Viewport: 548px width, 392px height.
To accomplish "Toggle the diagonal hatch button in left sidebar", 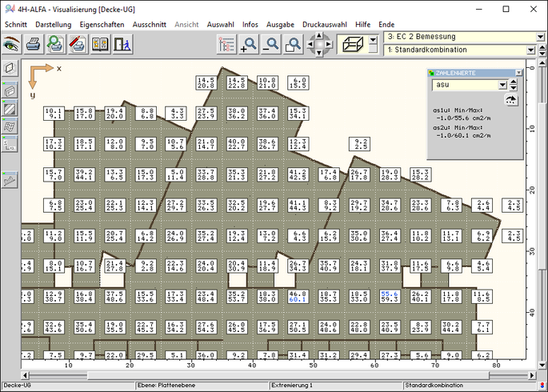I will tap(10, 108).
